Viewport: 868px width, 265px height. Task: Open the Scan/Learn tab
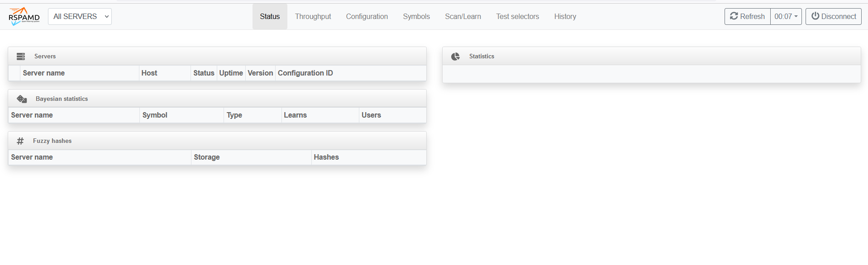463,17
